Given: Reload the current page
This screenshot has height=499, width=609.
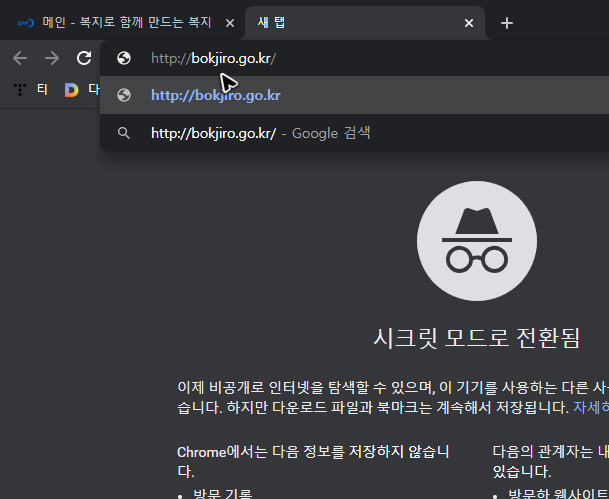Looking at the screenshot, I should click(x=84, y=58).
